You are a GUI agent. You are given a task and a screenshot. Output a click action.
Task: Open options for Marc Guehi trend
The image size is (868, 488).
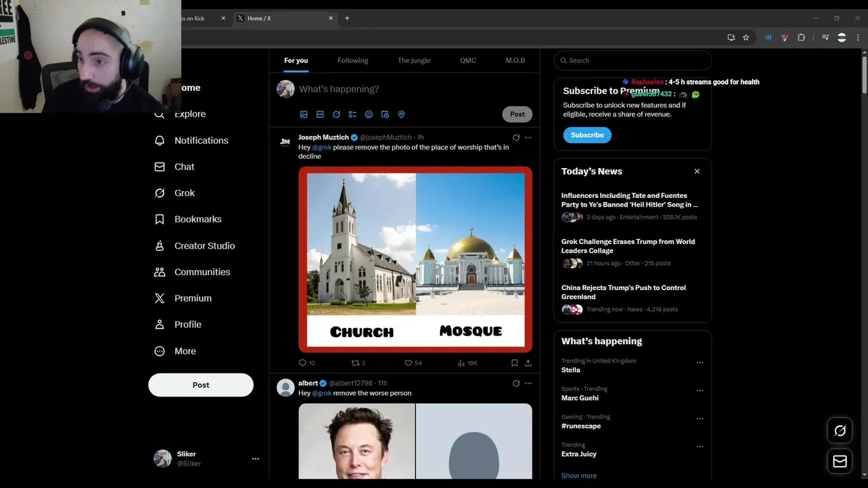click(x=700, y=390)
